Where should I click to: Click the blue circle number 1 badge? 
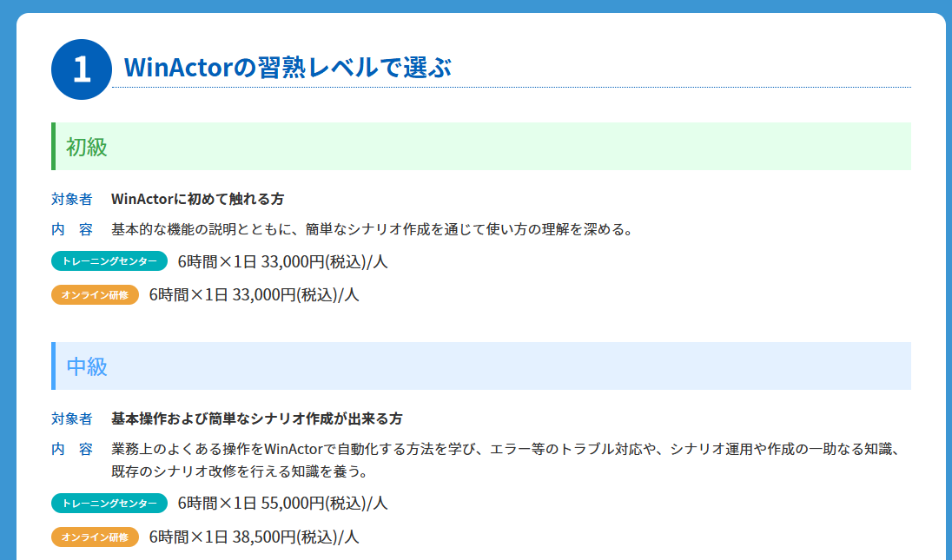[x=82, y=69]
